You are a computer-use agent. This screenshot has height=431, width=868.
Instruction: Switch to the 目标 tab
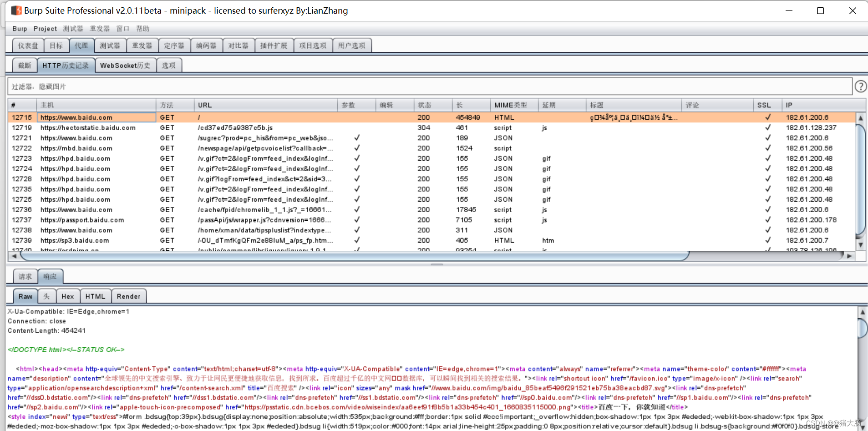[56, 46]
